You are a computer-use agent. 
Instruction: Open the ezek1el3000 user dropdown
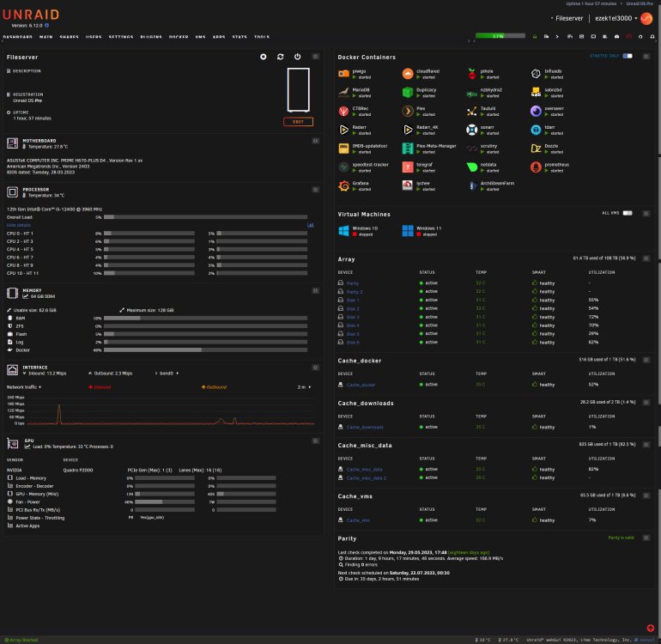[616, 18]
